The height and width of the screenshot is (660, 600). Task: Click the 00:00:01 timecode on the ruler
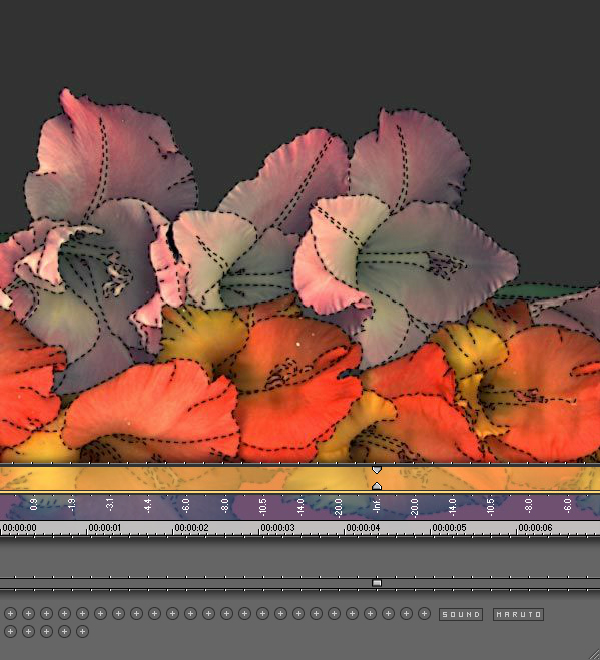click(x=104, y=527)
